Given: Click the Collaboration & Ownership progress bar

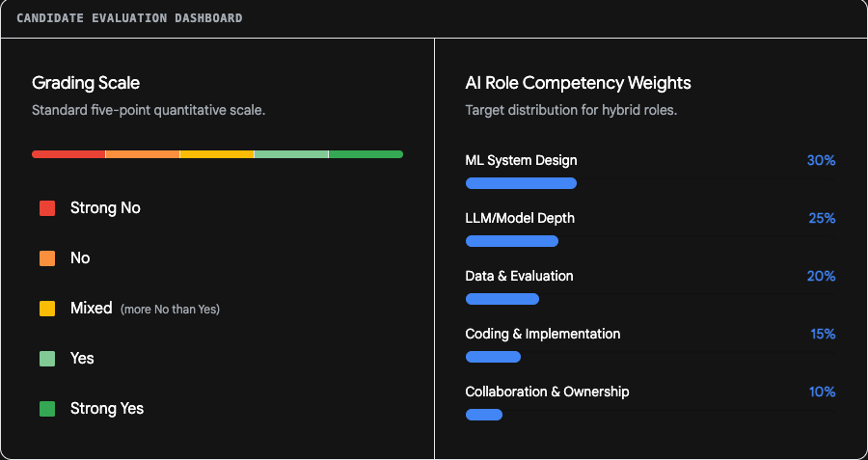Looking at the screenshot, I should [484, 415].
